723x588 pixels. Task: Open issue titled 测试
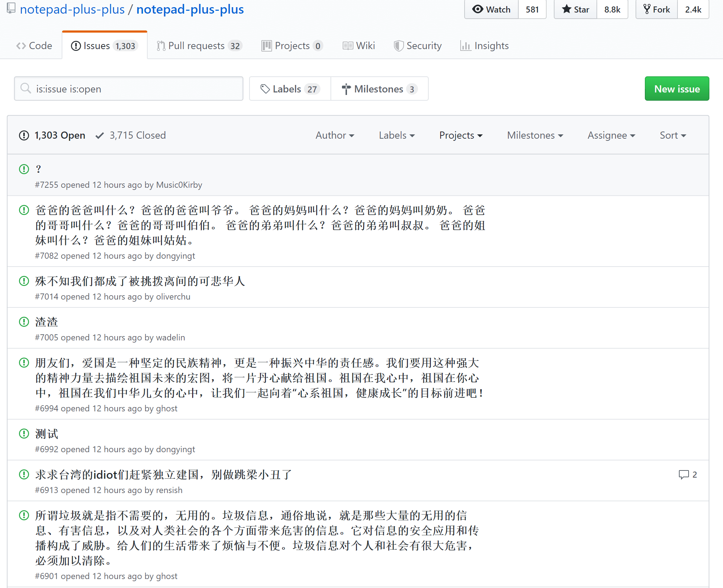(47, 434)
